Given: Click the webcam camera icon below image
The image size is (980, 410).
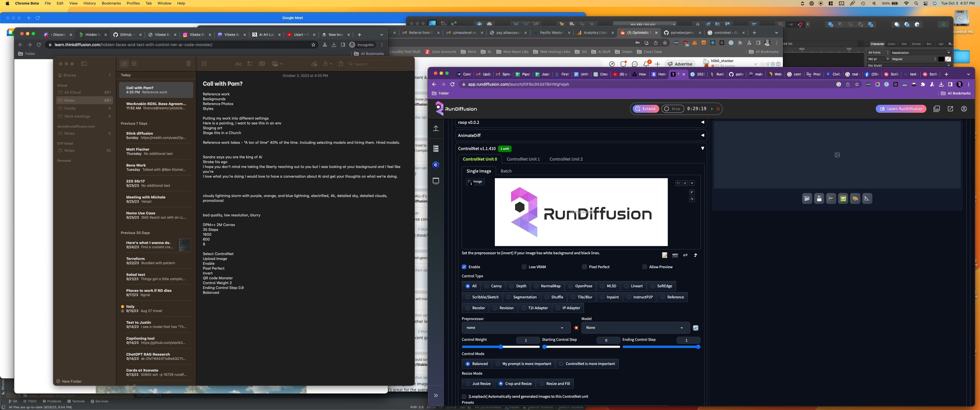Looking at the screenshot, I should 675,255.
